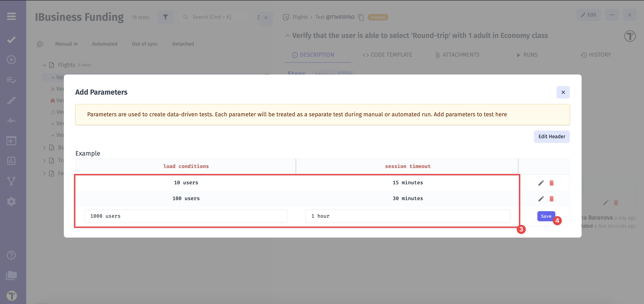Delete the '100 users' parameter row
644x304 pixels.
click(551, 199)
